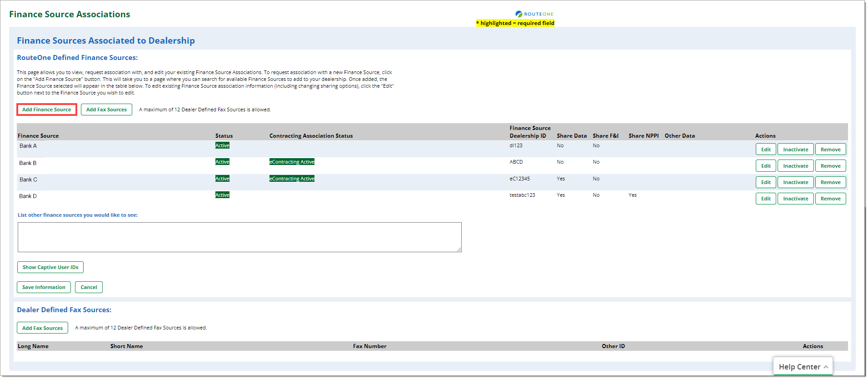Inactivate Bank B association
Image resolution: width=868 pixels, height=379 pixels.
point(795,166)
